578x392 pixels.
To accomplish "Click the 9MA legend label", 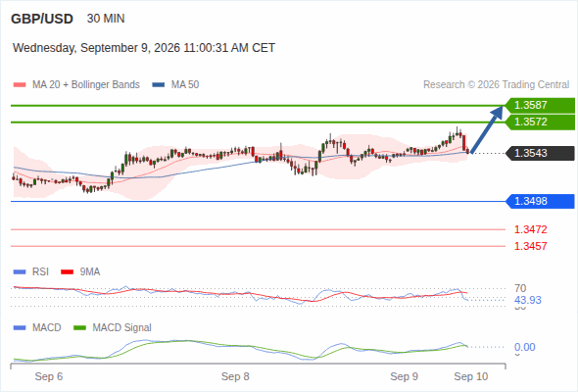I will point(90,272).
